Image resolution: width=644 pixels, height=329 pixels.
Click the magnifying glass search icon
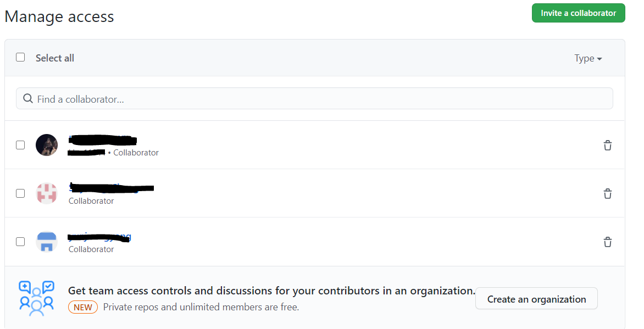point(28,99)
